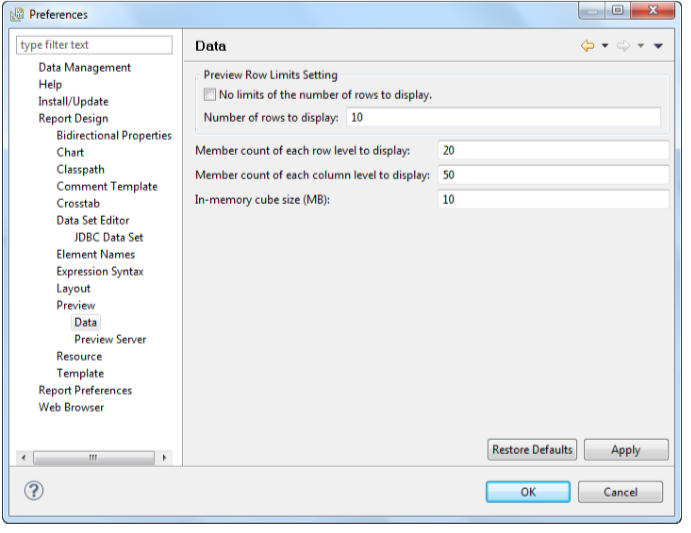
Task: Open the forward history dropdown arrow
Action: click(x=641, y=45)
